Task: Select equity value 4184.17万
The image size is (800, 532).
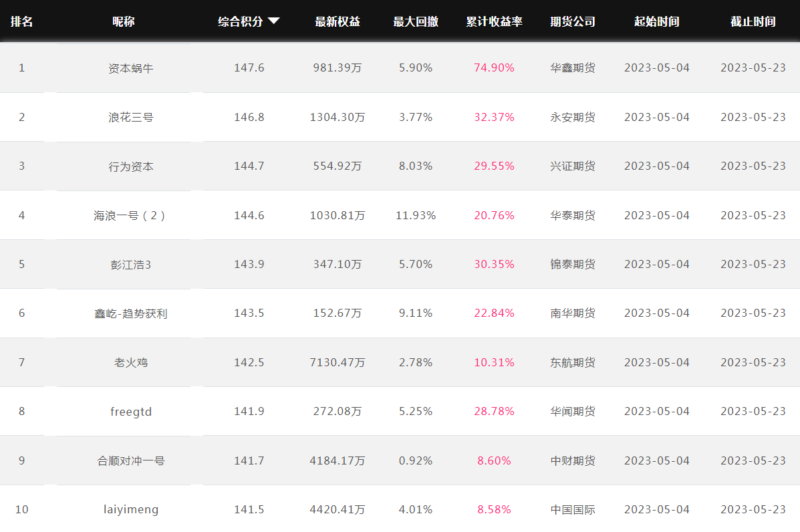Action: [x=338, y=460]
